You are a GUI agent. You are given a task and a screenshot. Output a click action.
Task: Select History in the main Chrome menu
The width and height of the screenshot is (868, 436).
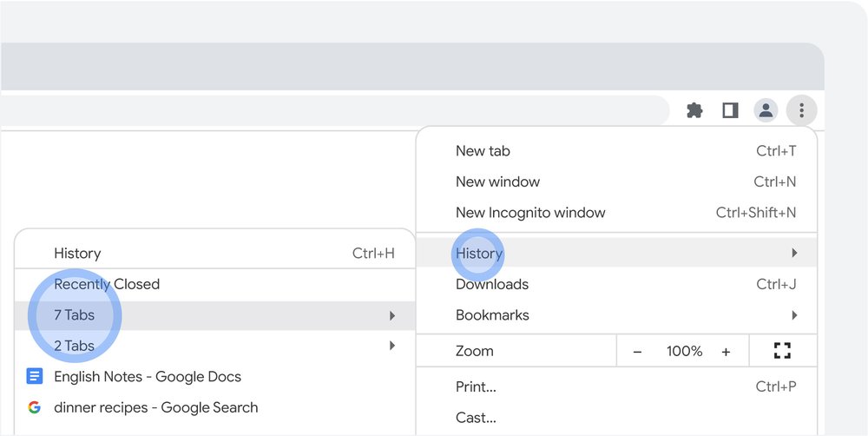click(616, 254)
